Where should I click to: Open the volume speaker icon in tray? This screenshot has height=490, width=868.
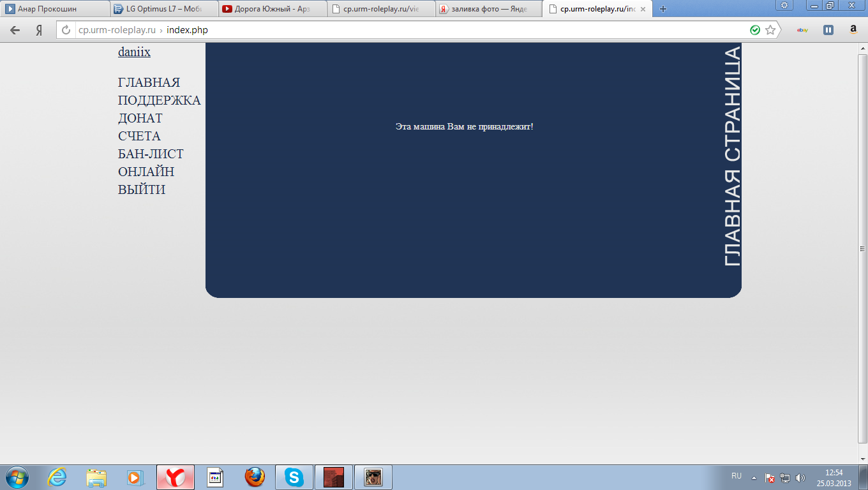coord(800,477)
